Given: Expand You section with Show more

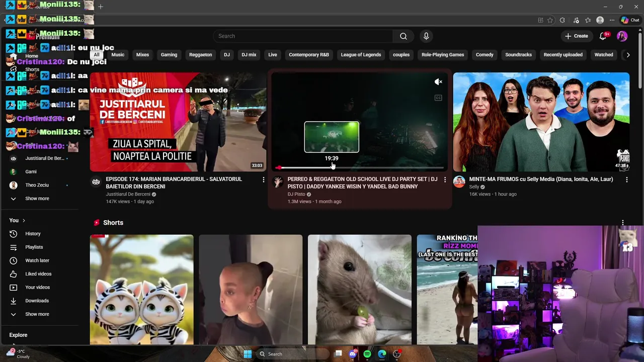Looking at the screenshot, I should 37,314.
